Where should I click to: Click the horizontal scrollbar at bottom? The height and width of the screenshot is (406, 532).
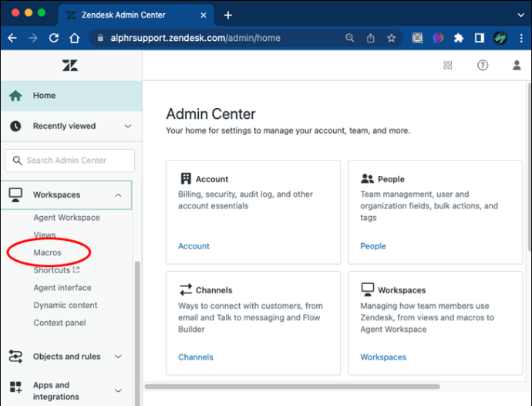[292, 386]
